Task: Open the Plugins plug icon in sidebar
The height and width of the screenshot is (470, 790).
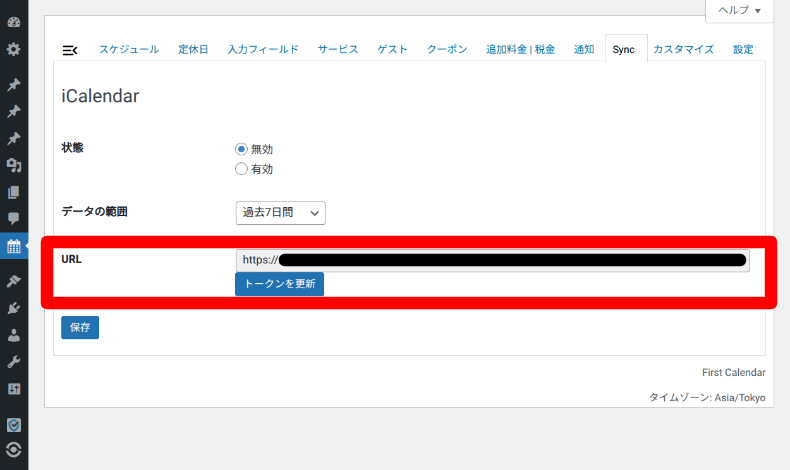Action: pyautogui.click(x=14, y=308)
